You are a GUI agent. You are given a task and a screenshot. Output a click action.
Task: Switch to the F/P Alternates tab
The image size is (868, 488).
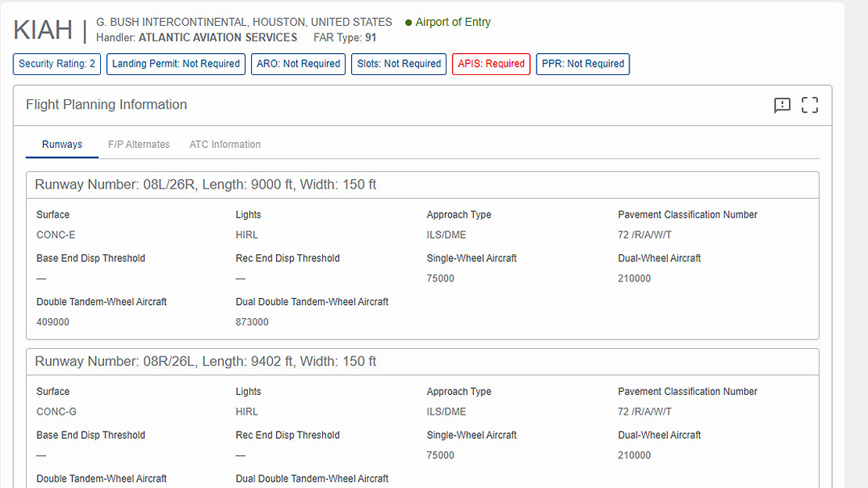(138, 145)
